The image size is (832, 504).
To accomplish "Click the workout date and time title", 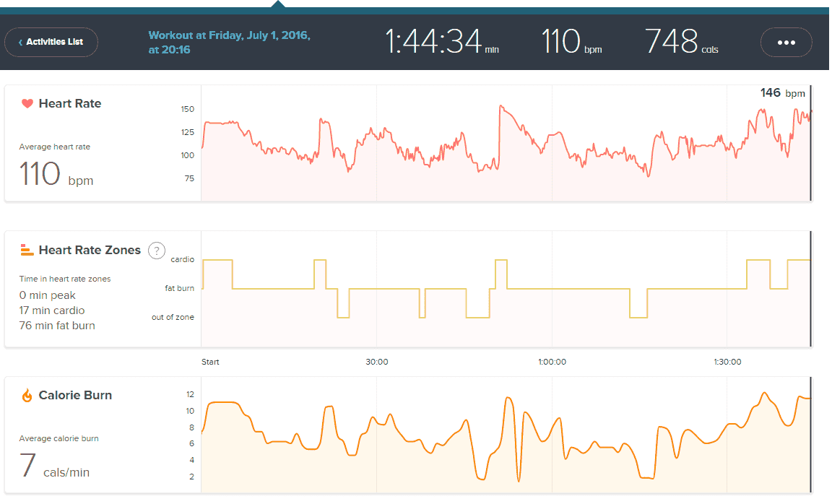I will [230, 42].
